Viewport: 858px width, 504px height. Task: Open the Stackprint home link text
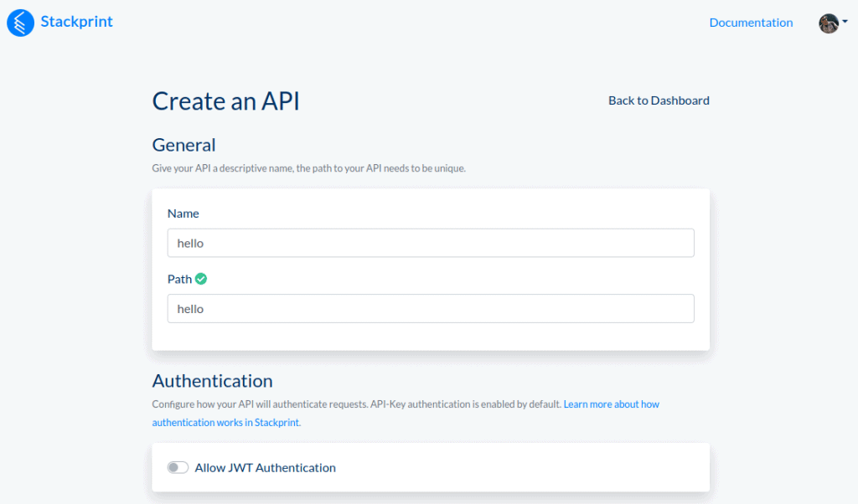pos(76,21)
